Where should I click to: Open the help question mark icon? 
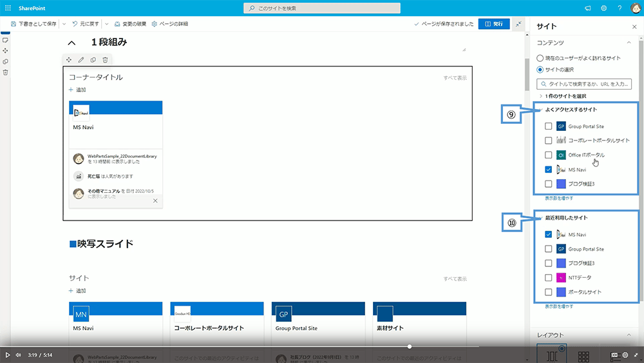click(x=620, y=8)
